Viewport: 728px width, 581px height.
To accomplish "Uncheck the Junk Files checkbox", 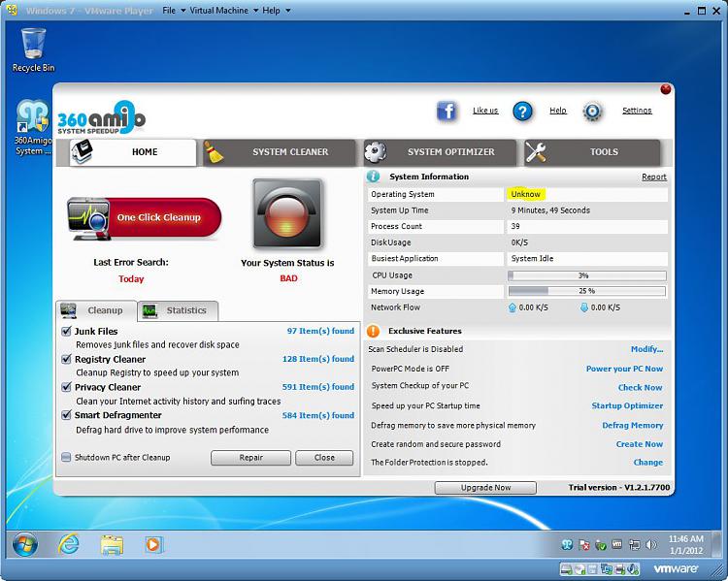I will [x=66, y=331].
